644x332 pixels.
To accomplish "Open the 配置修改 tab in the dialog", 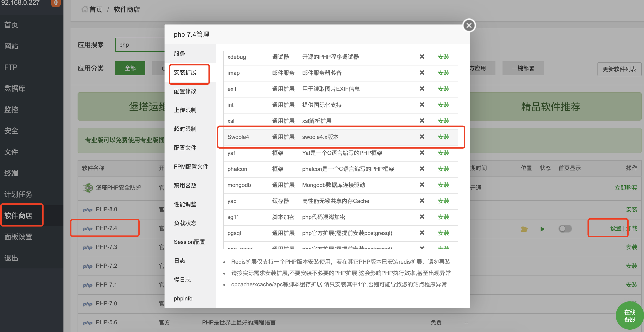I will (x=185, y=91).
